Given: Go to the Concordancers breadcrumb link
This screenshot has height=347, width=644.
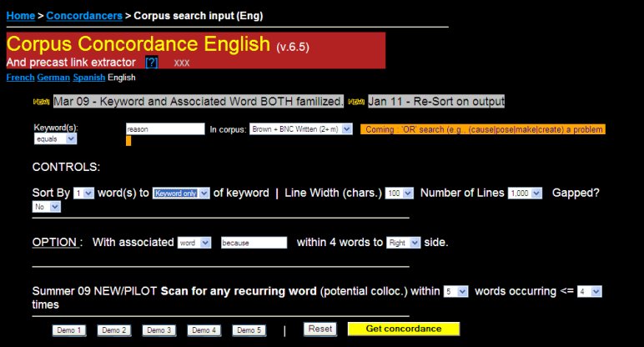Looking at the screenshot, I should pyautogui.click(x=84, y=15).
